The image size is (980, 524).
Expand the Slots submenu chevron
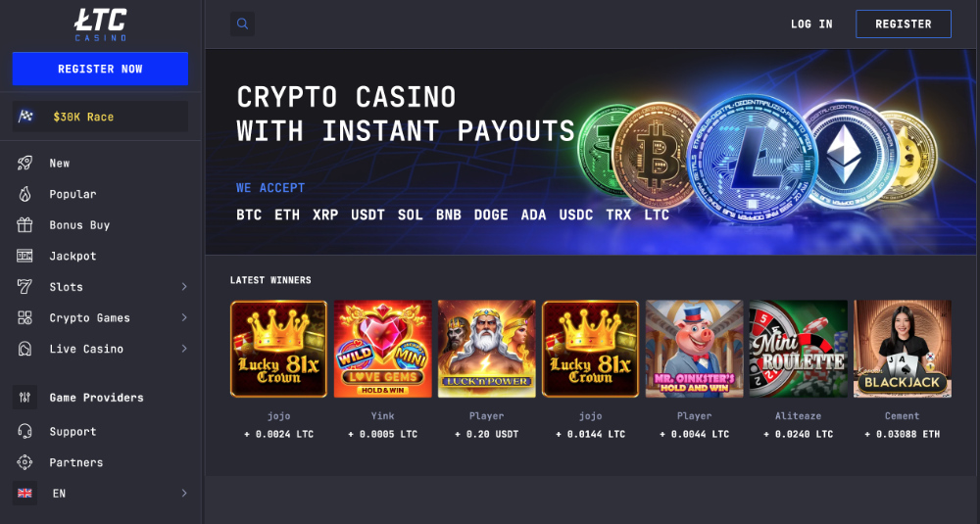click(x=183, y=287)
